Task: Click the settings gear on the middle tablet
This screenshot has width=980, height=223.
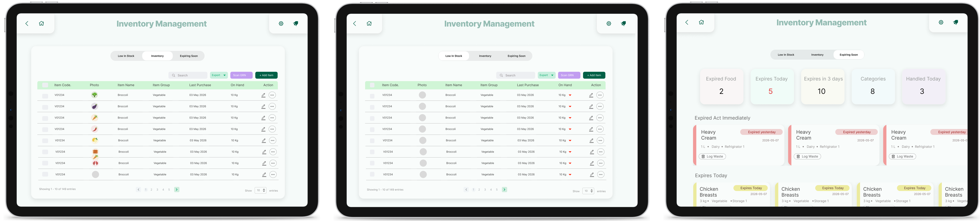Action: pos(609,24)
